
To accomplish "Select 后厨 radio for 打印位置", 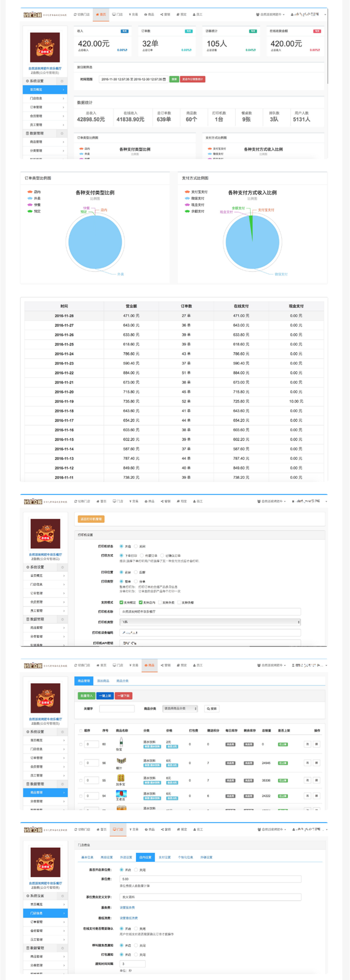I will pyautogui.click(x=136, y=572).
